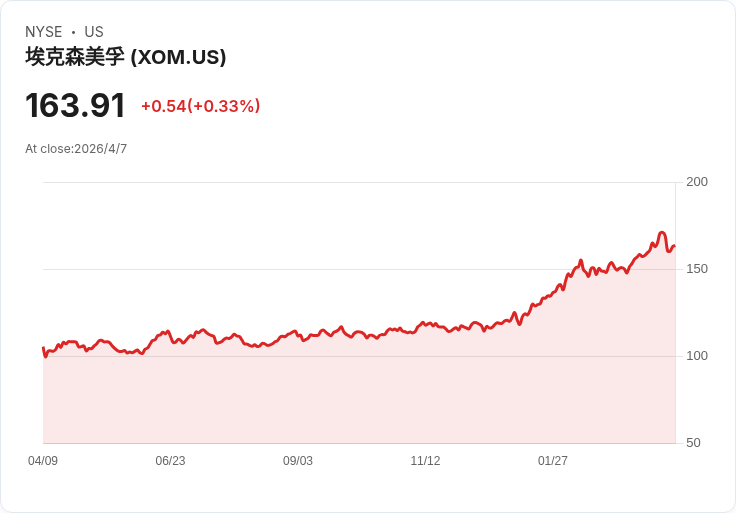Click the highest peak of the price line
Viewport: 736px width, 513px height.
(662, 233)
